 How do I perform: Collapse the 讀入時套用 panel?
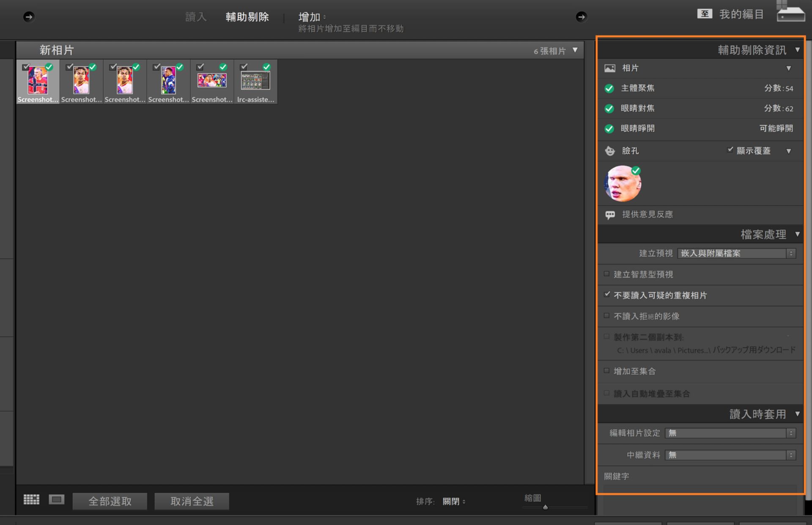tap(797, 414)
